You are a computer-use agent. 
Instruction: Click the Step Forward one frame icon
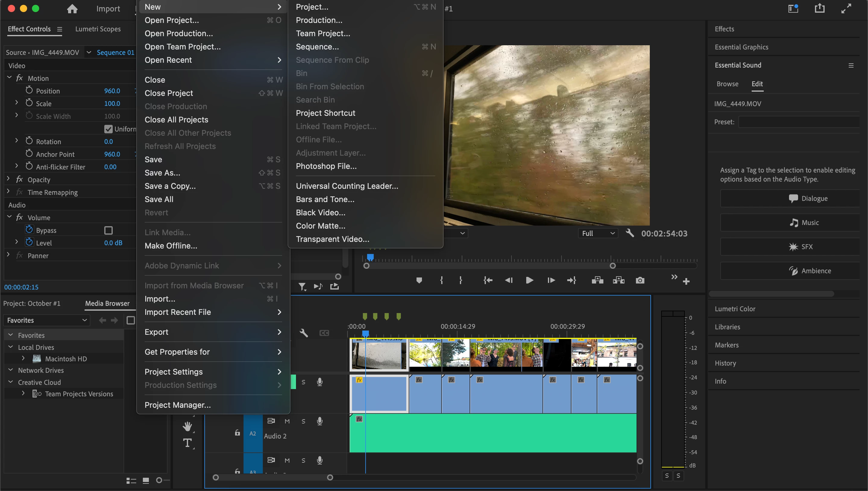pyautogui.click(x=551, y=280)
